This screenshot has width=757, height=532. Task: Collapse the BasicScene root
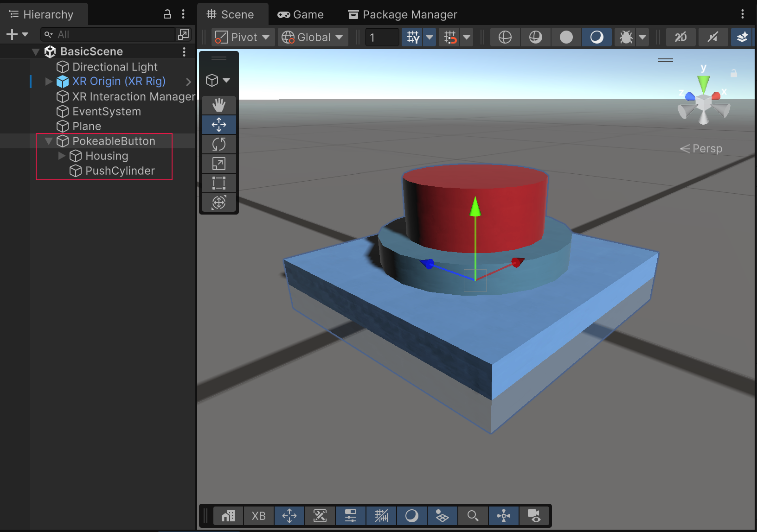tap(36, 51)
